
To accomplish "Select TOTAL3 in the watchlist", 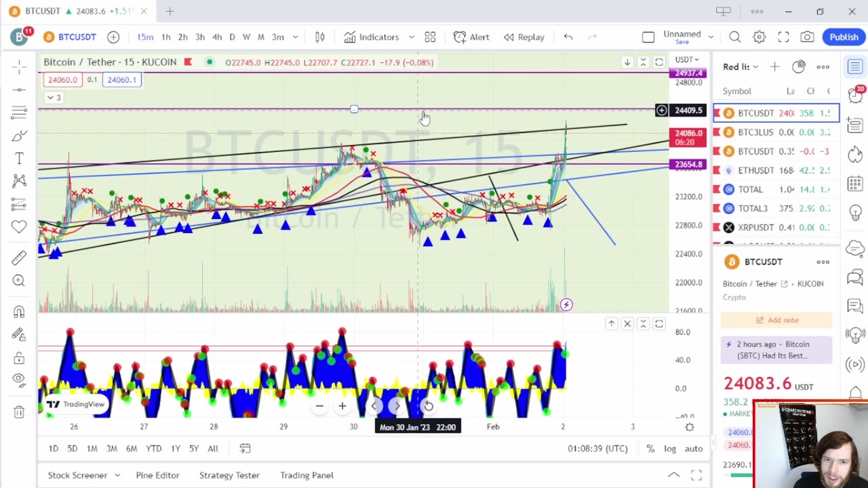I will (x=776, y=208).
